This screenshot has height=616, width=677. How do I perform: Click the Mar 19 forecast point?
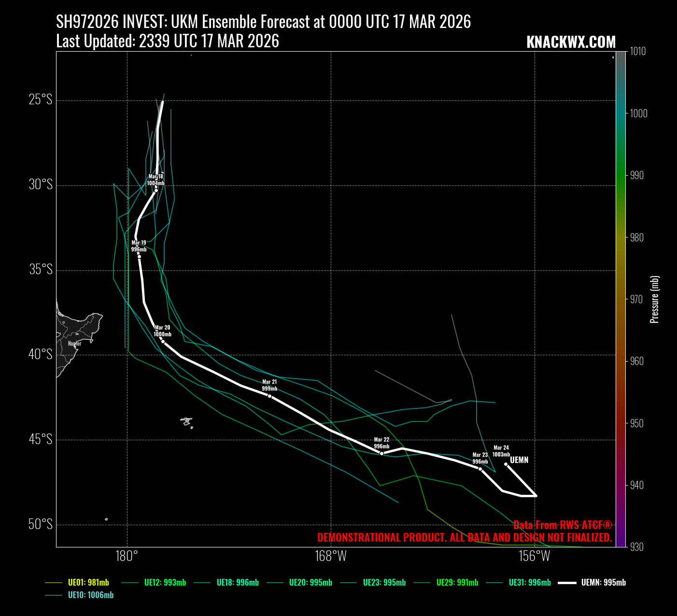pyautogui.click(x=139, y=256)
